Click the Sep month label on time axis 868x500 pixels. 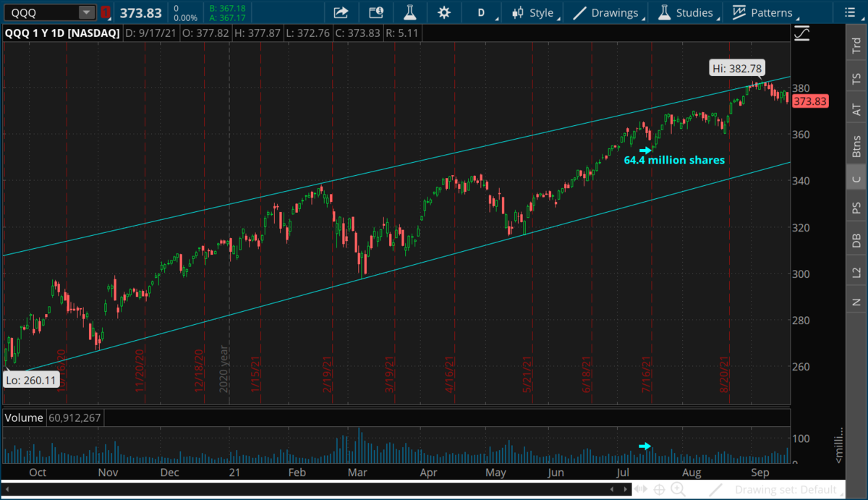pyautogui.click(x=759, y=473)
